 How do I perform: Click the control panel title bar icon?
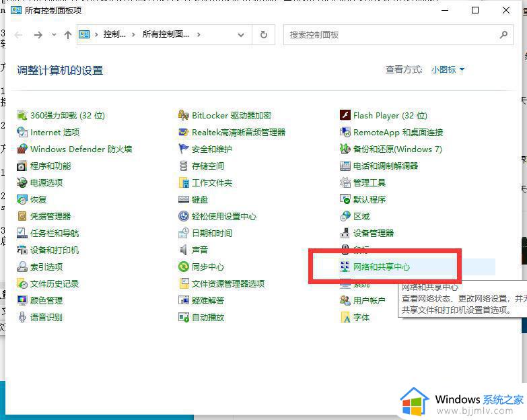tap(15, 10)
